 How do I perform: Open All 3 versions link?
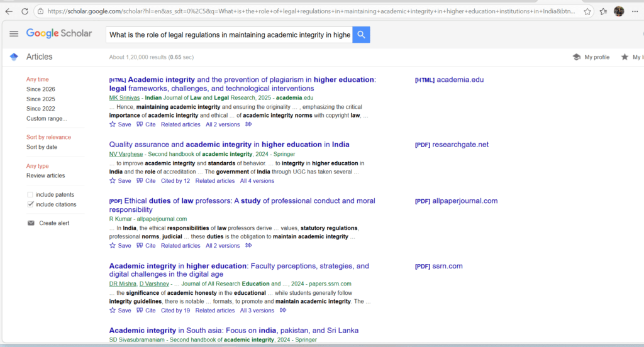257,311
